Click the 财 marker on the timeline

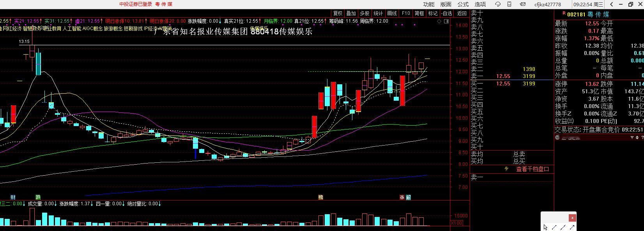[x=13, y=197]
